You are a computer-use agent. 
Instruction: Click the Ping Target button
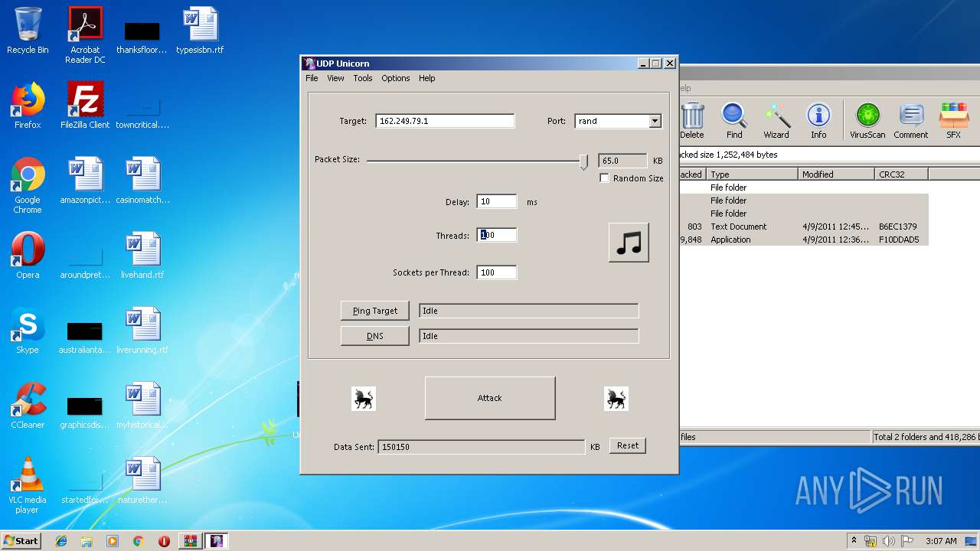coord(375,311)
